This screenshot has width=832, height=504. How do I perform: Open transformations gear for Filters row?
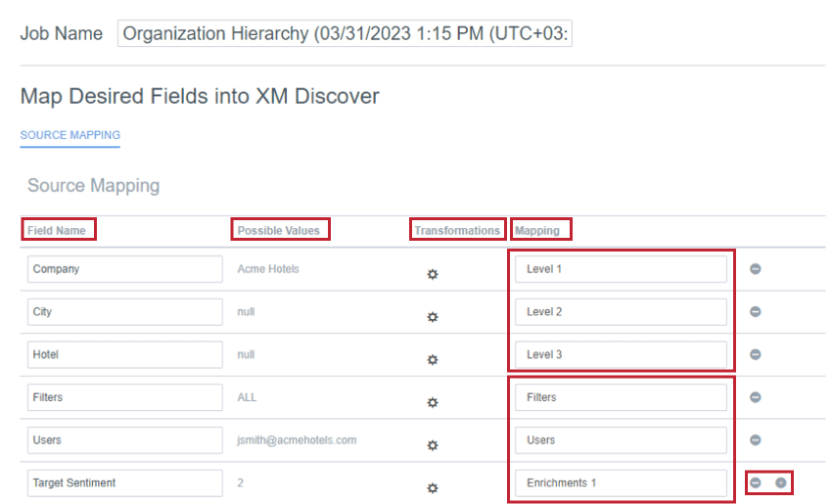[433, 402]
